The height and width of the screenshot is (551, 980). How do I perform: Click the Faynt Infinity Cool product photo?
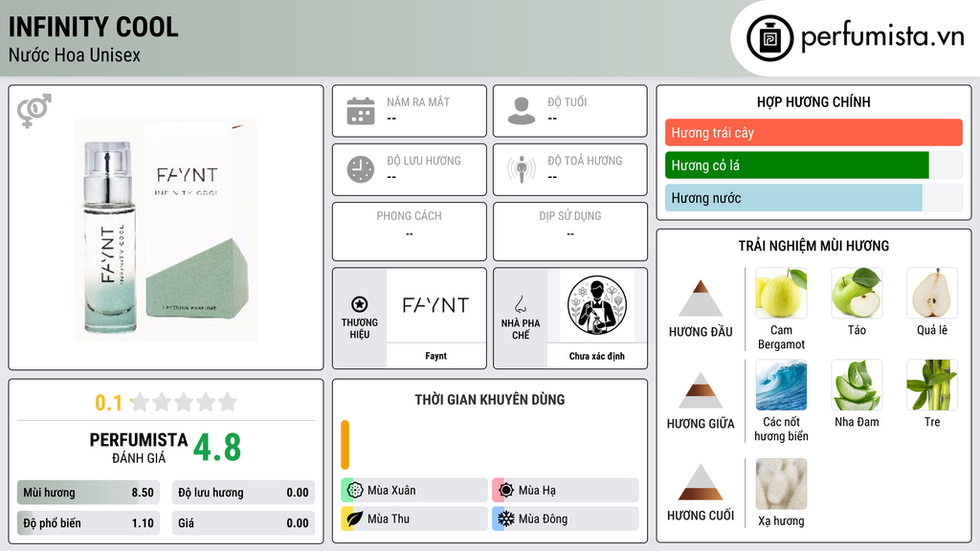pyautogui.click(x=167, y=230)
